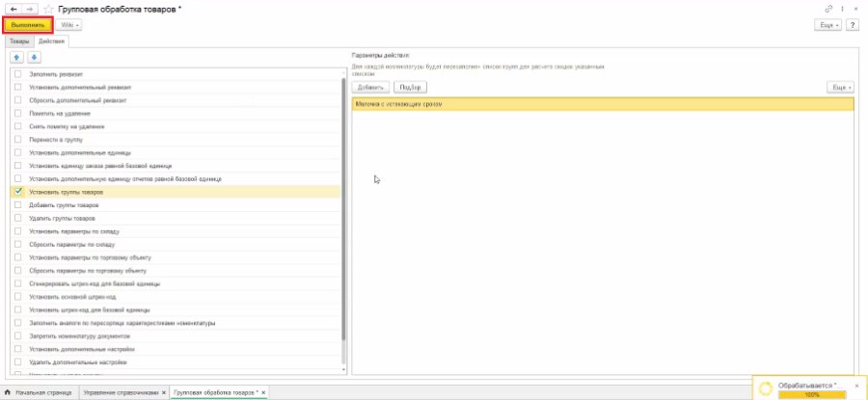
Task: Open Еще menu in action parameters panel
Action: click(840, 88)
